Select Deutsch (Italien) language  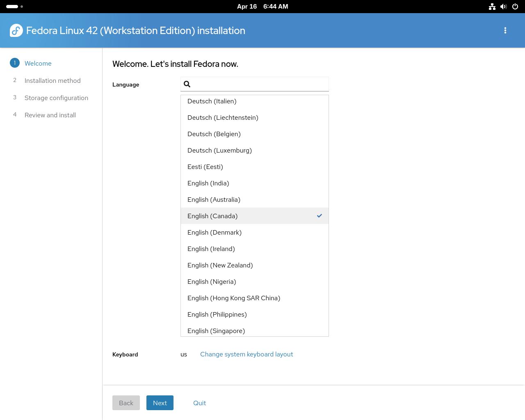pyautogui.click(x=255, y=101)
